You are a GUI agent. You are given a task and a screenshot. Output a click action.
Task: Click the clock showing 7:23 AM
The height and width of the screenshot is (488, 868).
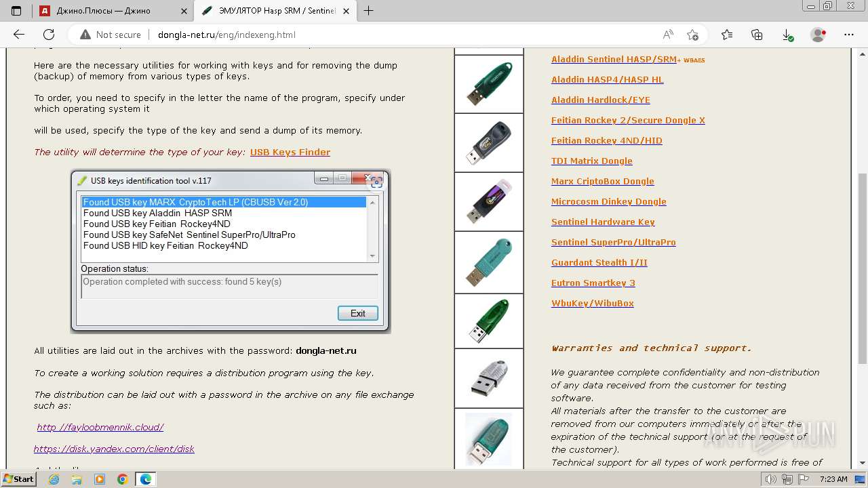pos(833,479)
